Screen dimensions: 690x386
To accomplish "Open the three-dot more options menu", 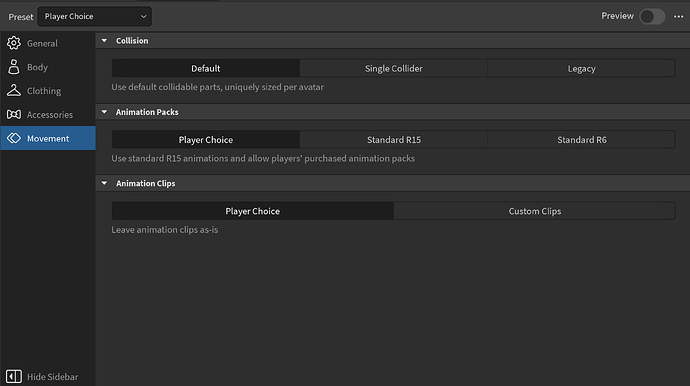I will [679, 17].
